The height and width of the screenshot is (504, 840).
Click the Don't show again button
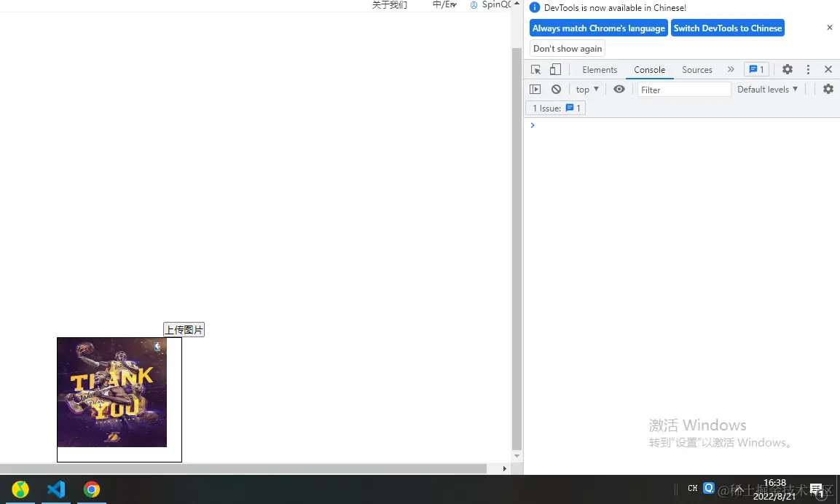(x=568, y=48)
